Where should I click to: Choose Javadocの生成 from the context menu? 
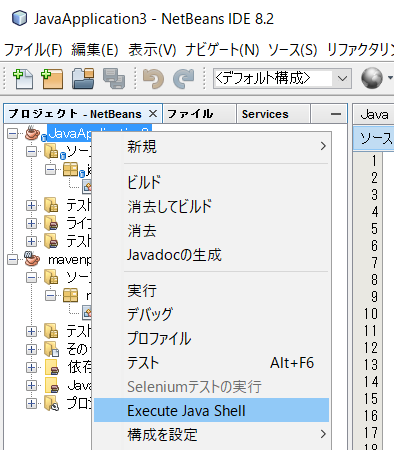tap(211, 255)
